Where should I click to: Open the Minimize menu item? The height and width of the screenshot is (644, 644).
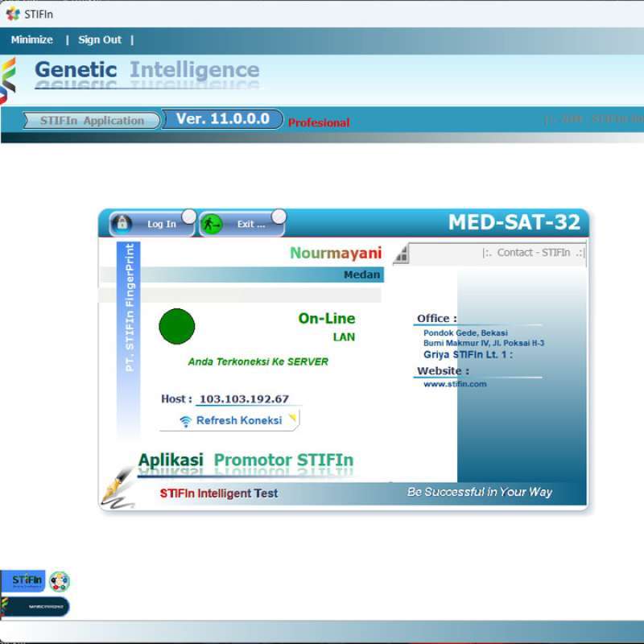32,39
